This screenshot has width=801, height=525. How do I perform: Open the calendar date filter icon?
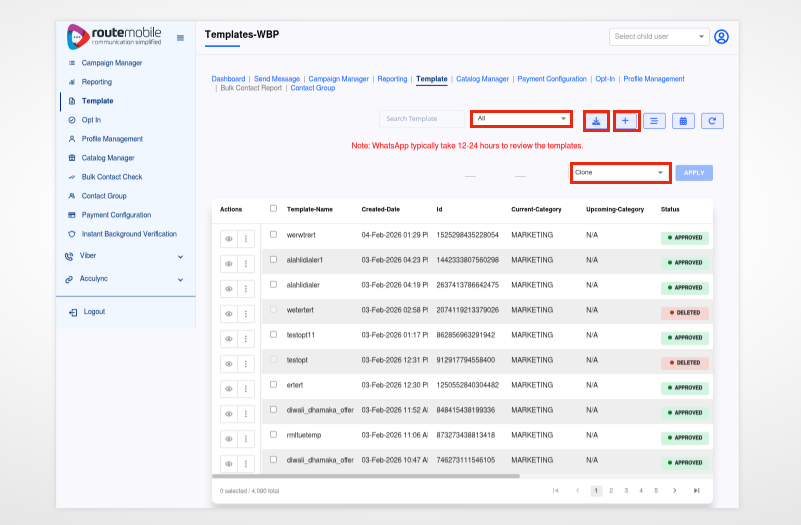coord(684,121)
